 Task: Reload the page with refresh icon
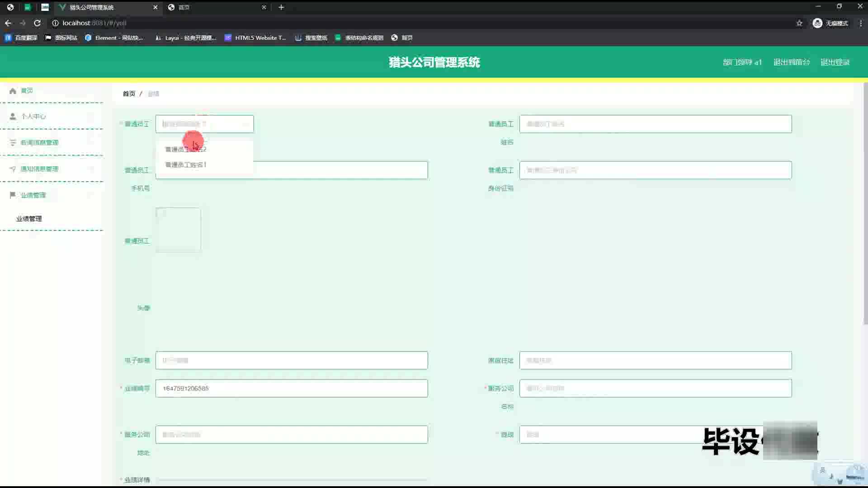(37, 23)
